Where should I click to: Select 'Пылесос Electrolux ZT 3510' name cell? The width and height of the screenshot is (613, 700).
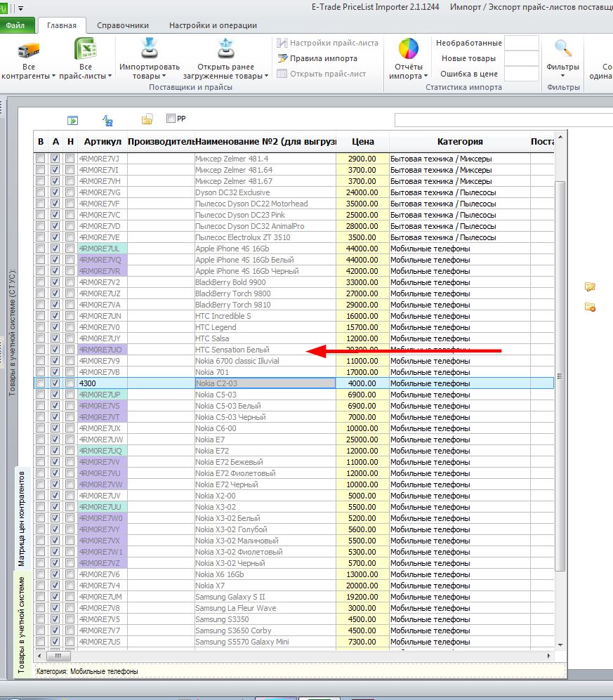click(265, 237)
